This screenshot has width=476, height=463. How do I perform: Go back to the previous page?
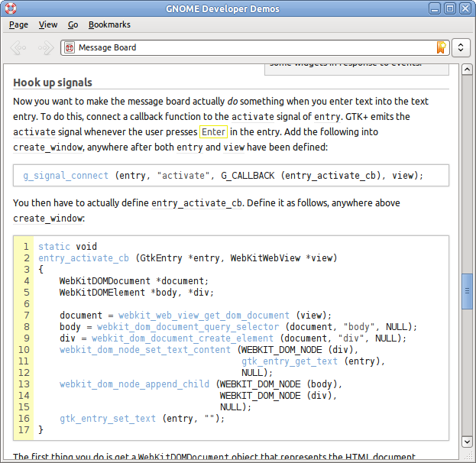[18, 47]
